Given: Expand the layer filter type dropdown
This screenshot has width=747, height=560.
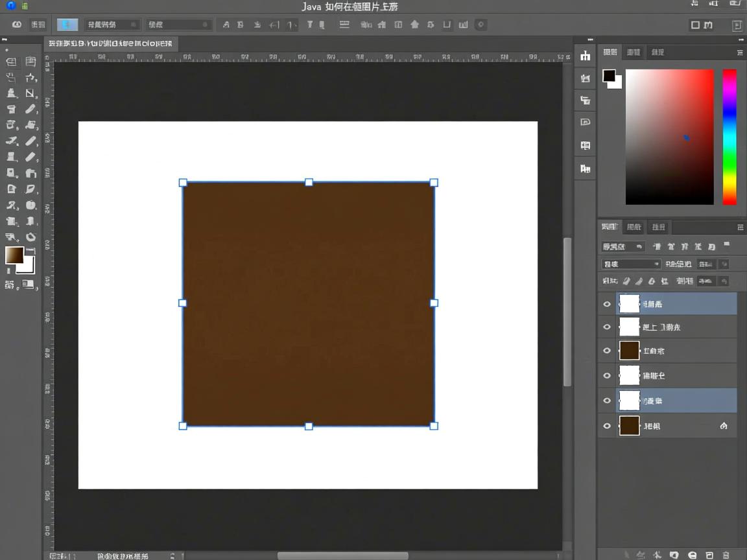Looking at the screenshot, I should 622,246.
